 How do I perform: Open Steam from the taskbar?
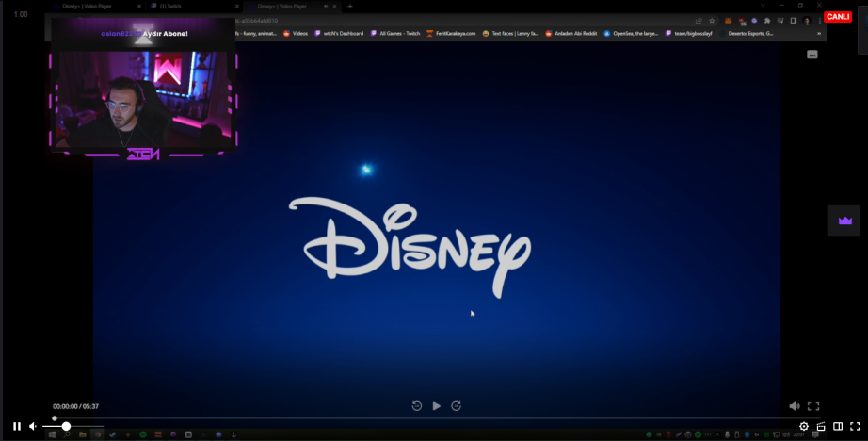113,435
